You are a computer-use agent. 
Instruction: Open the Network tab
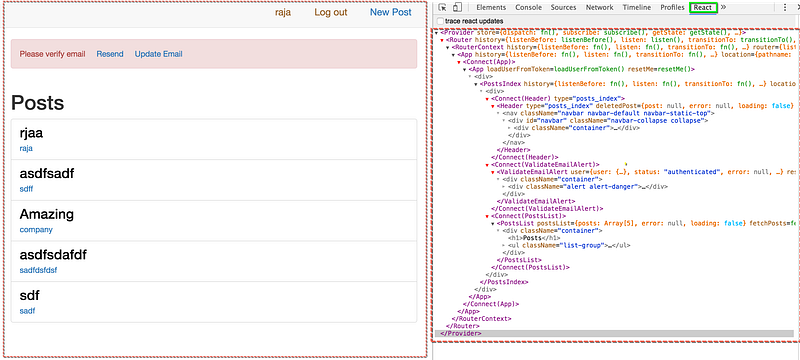[599, 8]
